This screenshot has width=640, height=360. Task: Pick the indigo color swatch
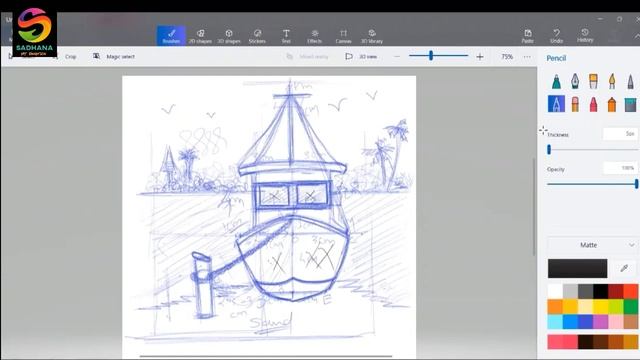585,322
